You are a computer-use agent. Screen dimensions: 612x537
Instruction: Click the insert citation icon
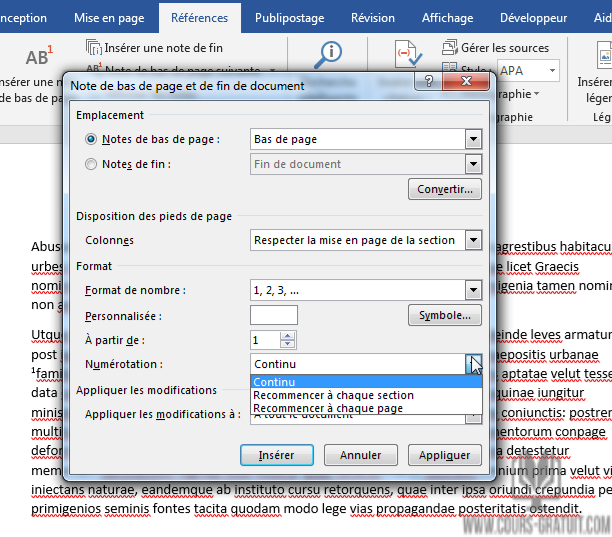pyautogui.click(x=406, y=54)
